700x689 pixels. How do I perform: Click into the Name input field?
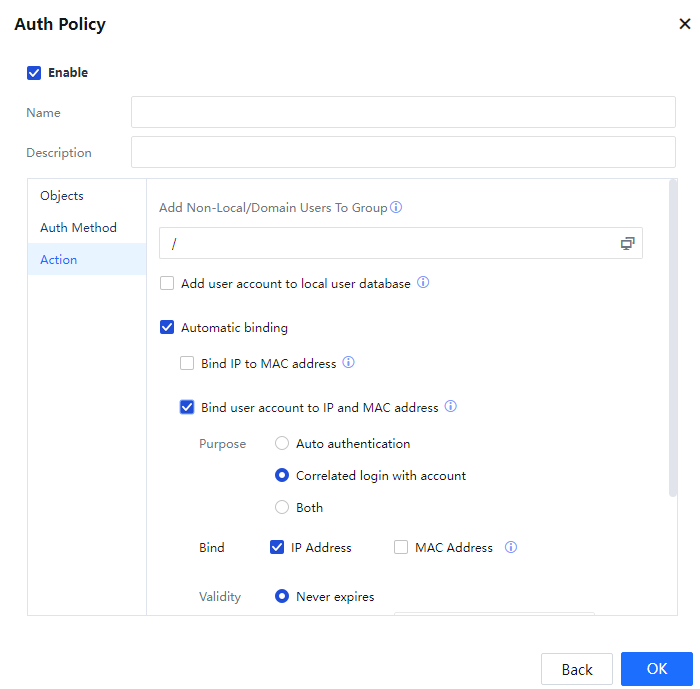[x=403, y=112]
